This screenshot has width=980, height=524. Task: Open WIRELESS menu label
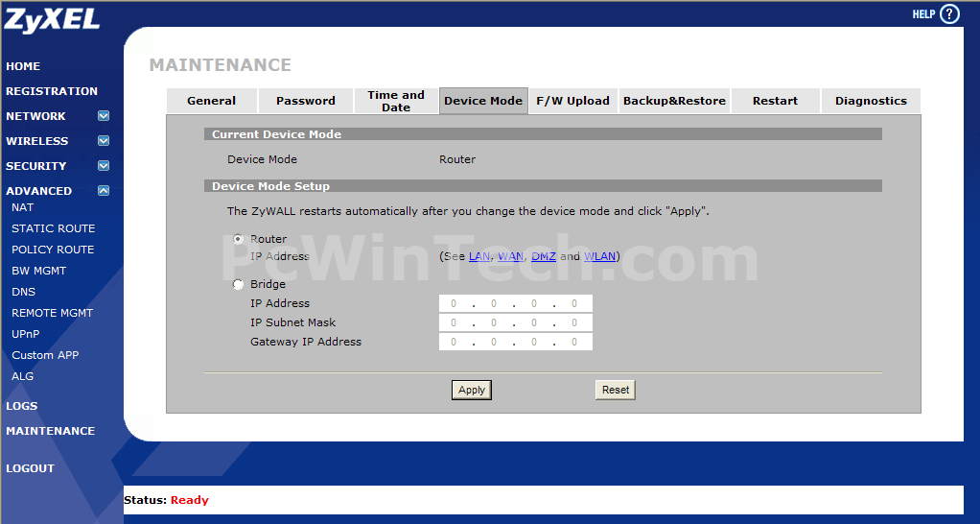coord(36,141)
